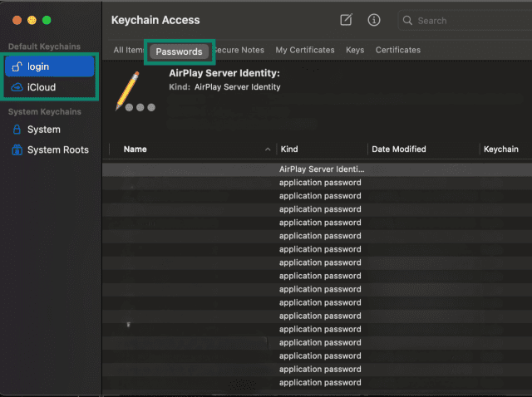This screenshot has width=532, height=397.
Task: Click the iCloud cloud icon in sidebar
Action: pyautogui.click(x=17, y=87)
